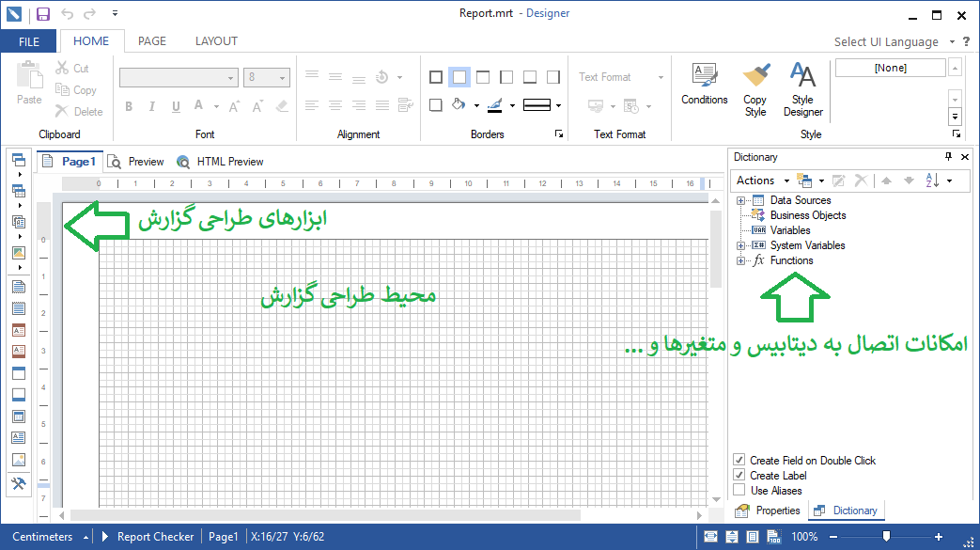Viewport: 980px width, 550px height.
Task: Click the New Item icon in Dictionary
Action: (804, 181)
